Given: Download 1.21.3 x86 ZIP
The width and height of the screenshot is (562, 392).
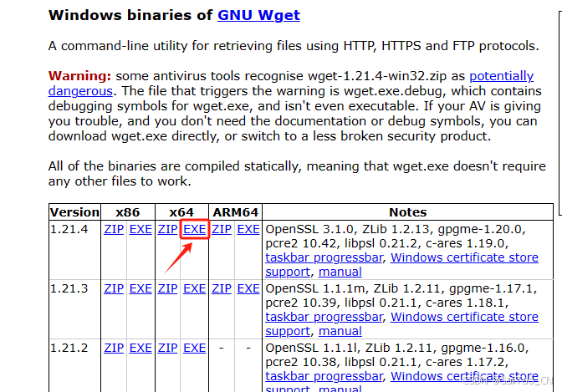Looking at the screenshot, I should 114,289.
